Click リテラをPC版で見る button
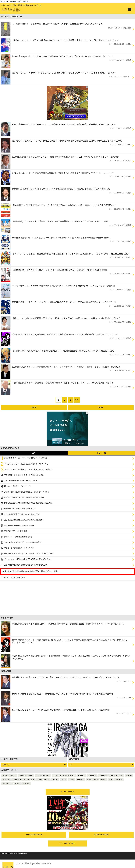The image size is (135, 868). (x=67, y=843)
